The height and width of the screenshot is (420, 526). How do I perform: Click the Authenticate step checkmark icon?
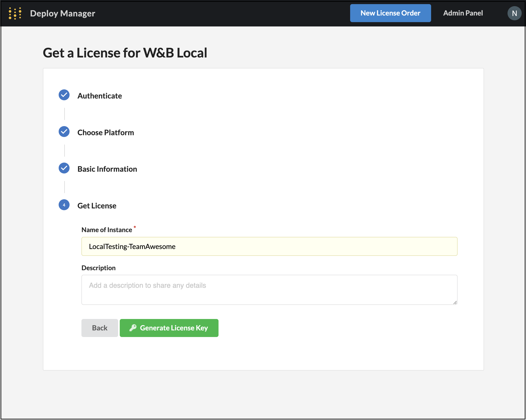pos(64,95)
